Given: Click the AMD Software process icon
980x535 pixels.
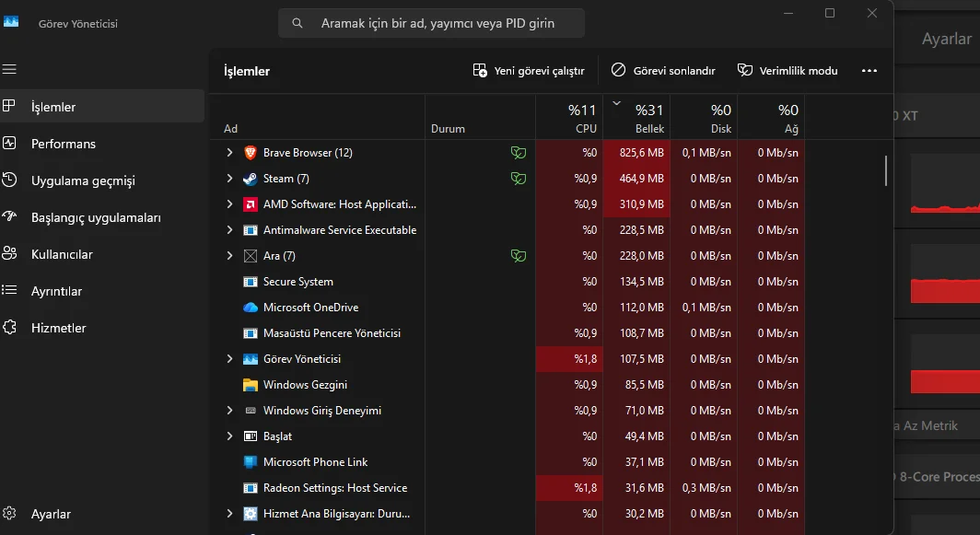Looking at the screenshot, I should [251, 204].
